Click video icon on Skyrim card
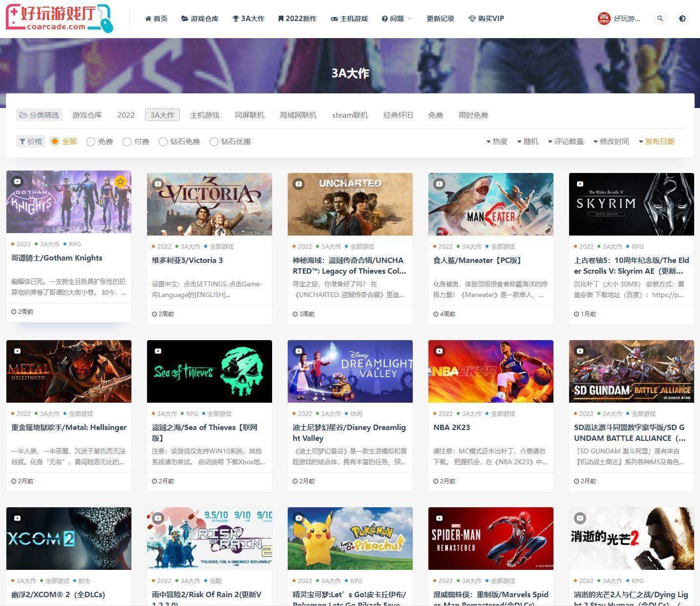 point(580,184)
